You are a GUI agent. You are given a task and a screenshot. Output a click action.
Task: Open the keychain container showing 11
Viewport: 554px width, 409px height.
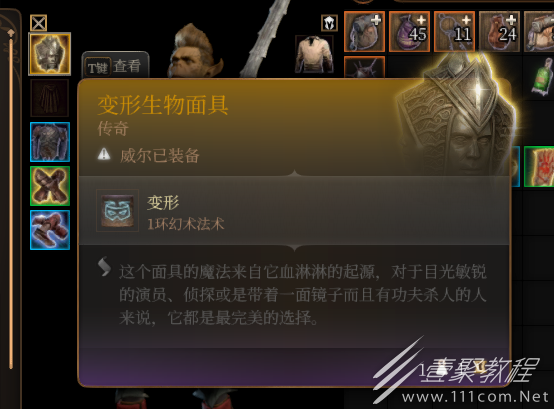coord(454,31)
